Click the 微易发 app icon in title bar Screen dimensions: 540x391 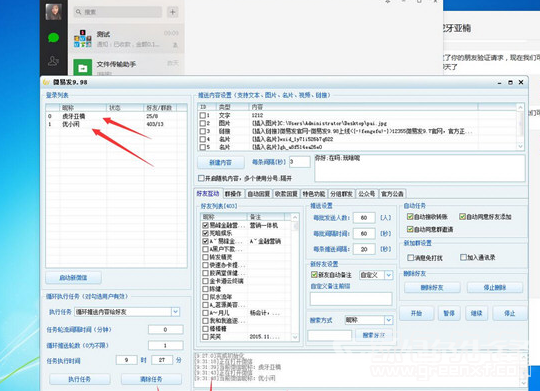[x=46, y=82]
